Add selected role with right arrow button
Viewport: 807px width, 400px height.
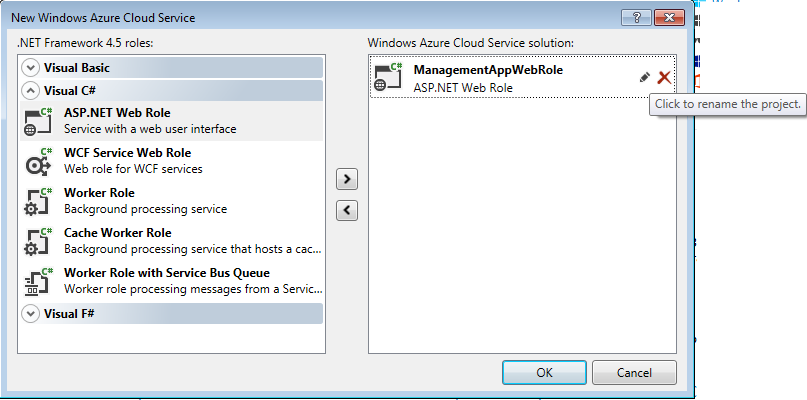347,179
